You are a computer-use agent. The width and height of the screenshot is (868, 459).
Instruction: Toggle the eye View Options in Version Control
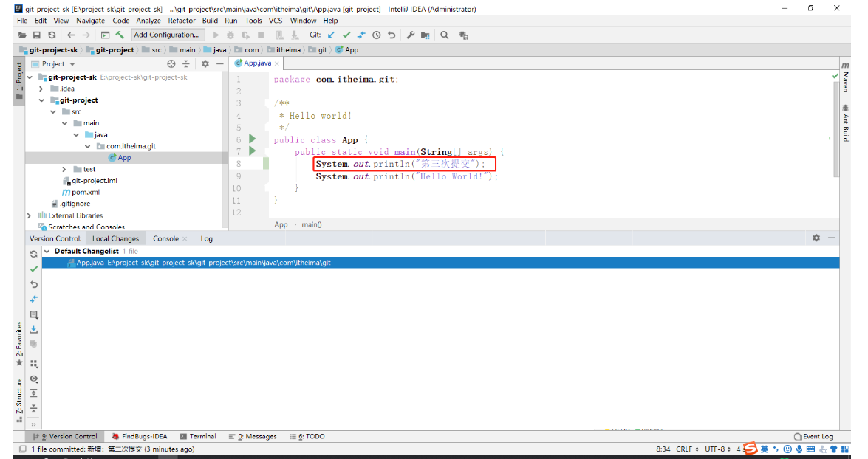pos(34,379)
